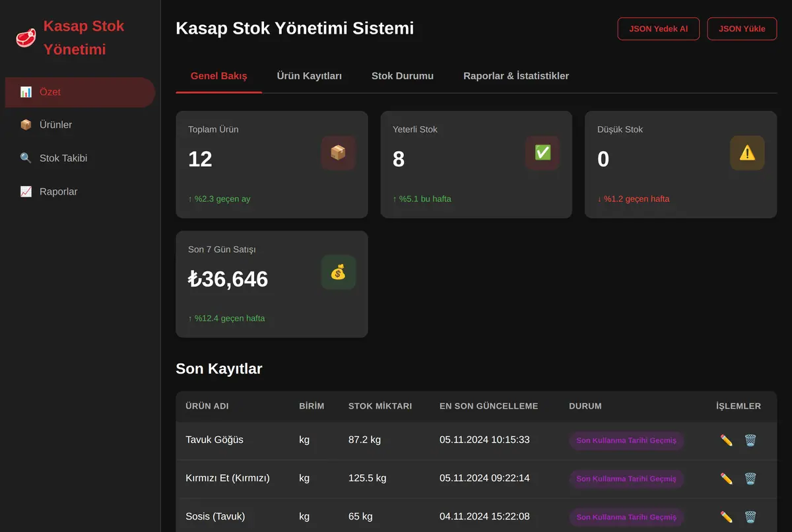The height and width of the screenshot is (532, 792).
Task: Click the Toplam Ürün value 12
Action: [200, 159]
